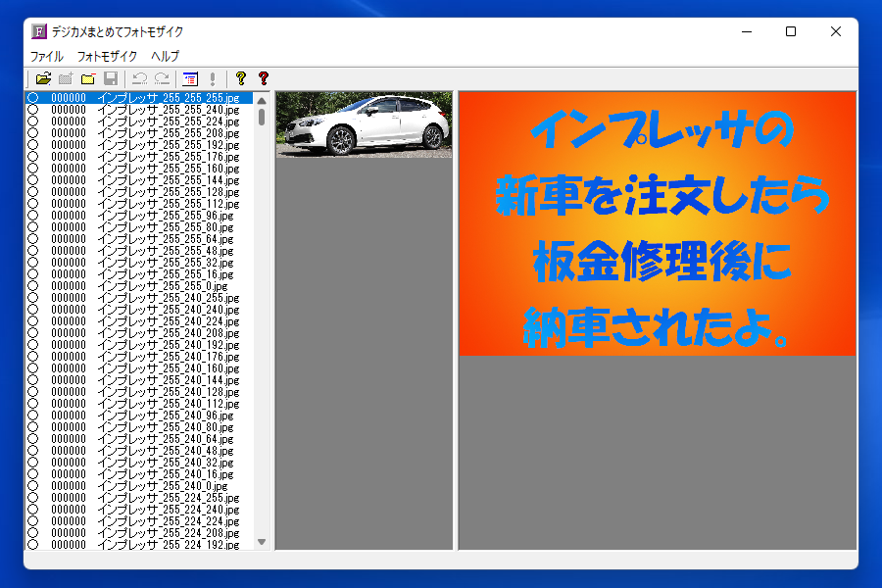Select インプレッサ_255_255_16.jpg in file list
This screenshot has width=882, height=588.
pyautogui.click(x=139, y=274)
